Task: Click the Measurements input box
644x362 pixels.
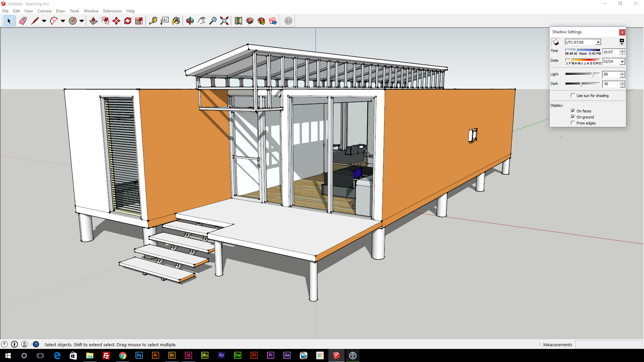Action: pyautogui.click(x=608, y=345)
